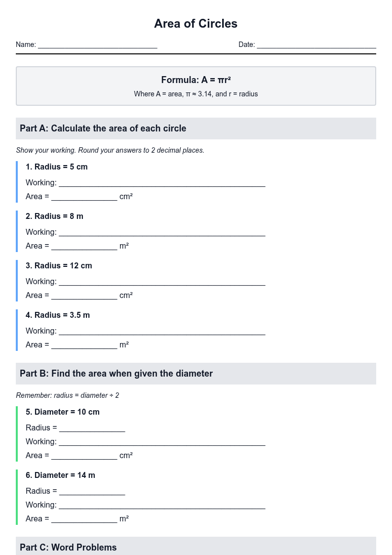Screen dimensions: 392x555
Task: Click the Name blank line
Action: click(x=98, y=44)
